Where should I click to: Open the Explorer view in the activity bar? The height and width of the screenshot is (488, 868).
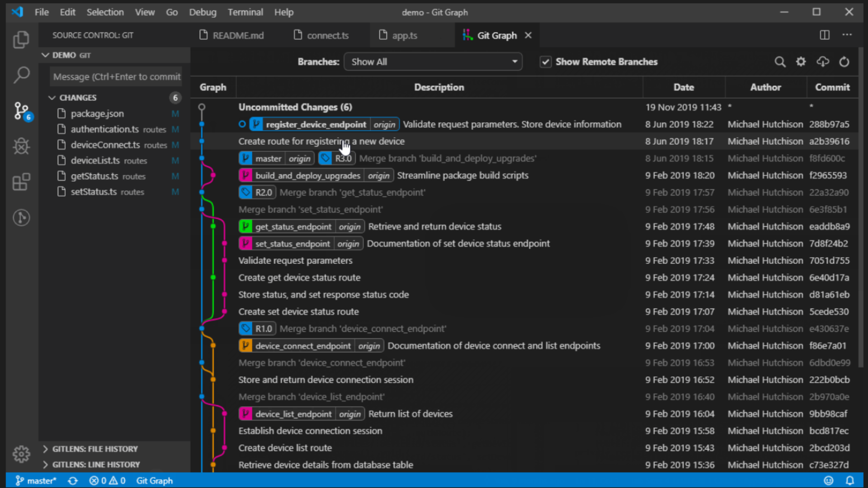[x=21, y=40]
